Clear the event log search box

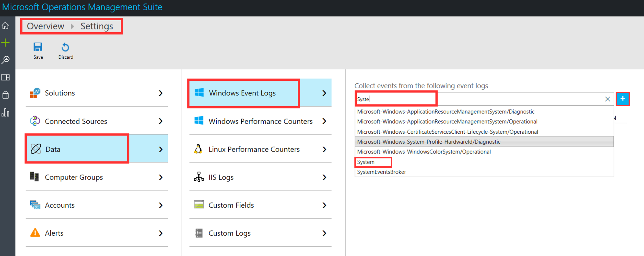tap(608, 99)
